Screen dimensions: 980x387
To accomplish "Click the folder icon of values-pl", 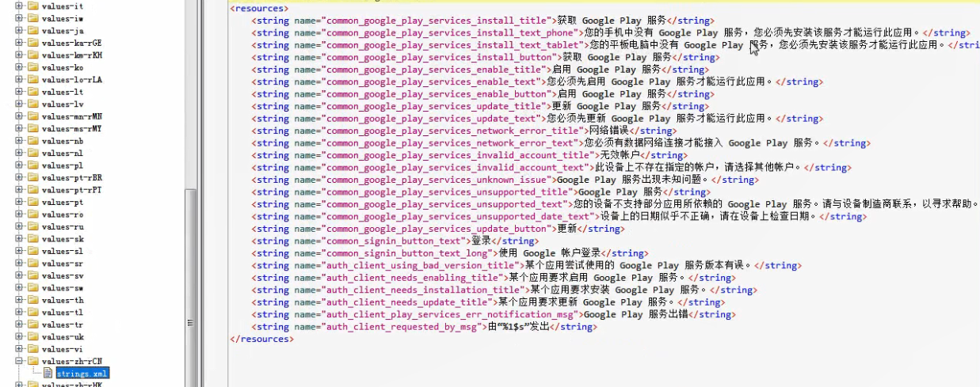I will pyautogui.click(x=33, y=165).
